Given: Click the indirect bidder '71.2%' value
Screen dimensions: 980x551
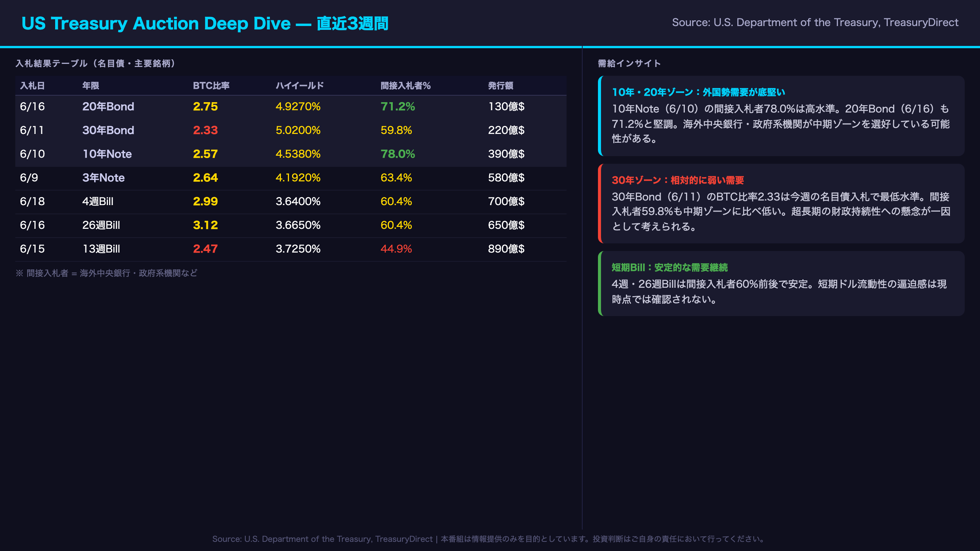Looking at the screenshot, I should click(398, 106).
